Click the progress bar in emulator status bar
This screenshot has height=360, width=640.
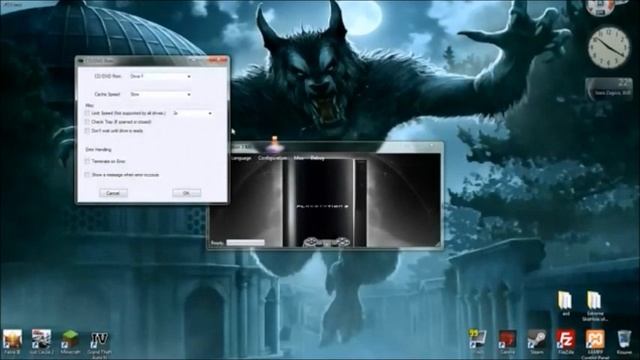click(245, 243)
